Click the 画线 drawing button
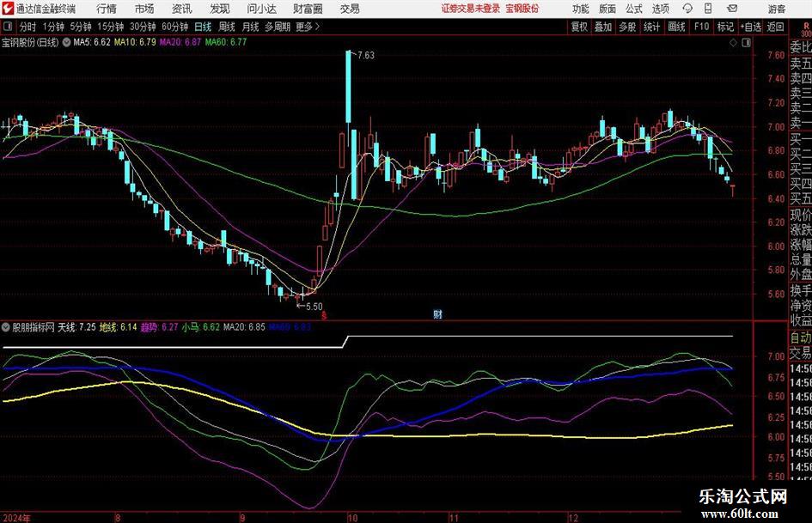The width and height of the screenshot is (812, 523). tap(676, 27)
